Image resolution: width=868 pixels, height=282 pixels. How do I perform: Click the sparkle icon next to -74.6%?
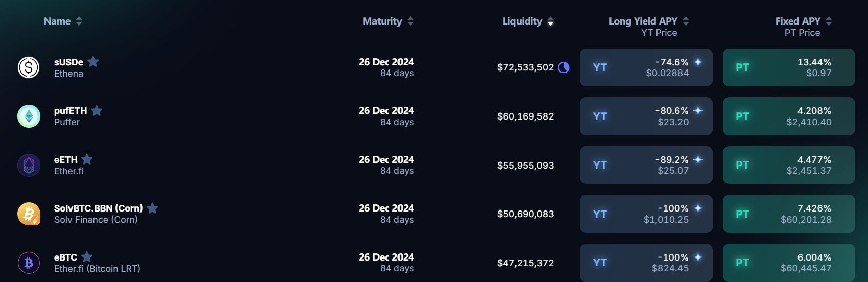(698, 62)
